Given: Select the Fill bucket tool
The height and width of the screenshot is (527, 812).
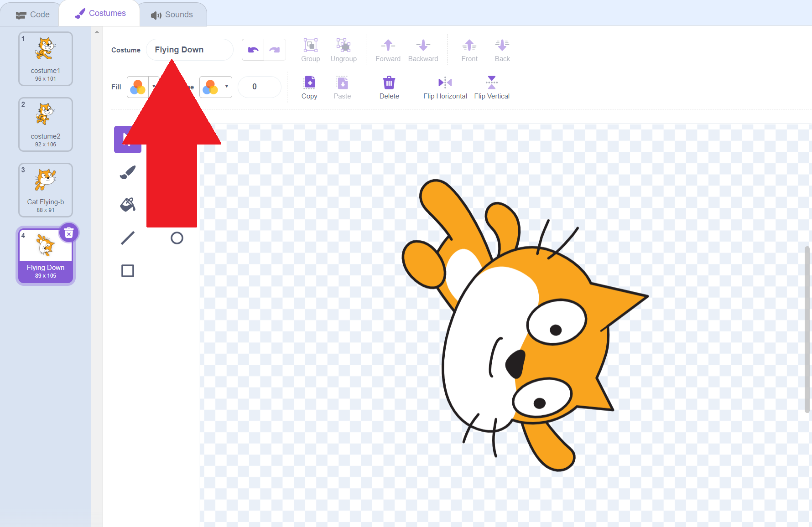Looking at the screenshot, I should pos(128,205).
